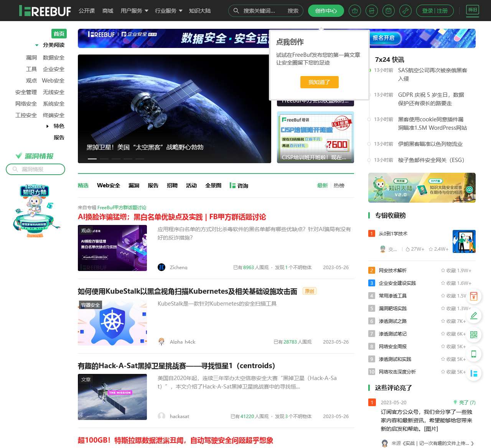Image resolution: width=491 pixels, height=448 pixels.
Task: Open the CISP培训 promo thumbnail
Action: point(315,137)
